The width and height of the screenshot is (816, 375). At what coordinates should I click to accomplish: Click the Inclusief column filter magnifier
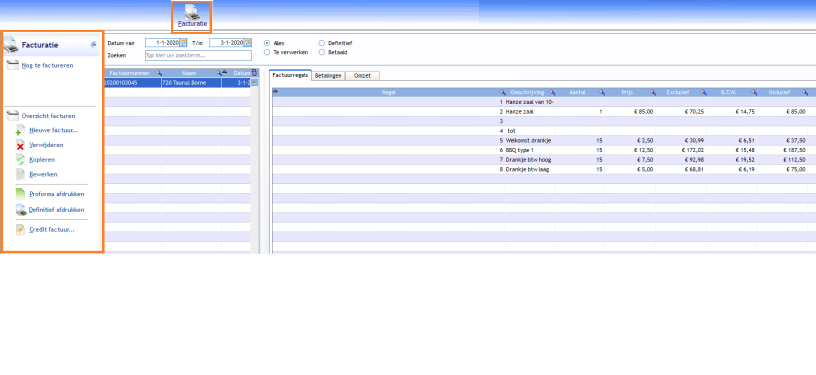click(x=806, y=92)
